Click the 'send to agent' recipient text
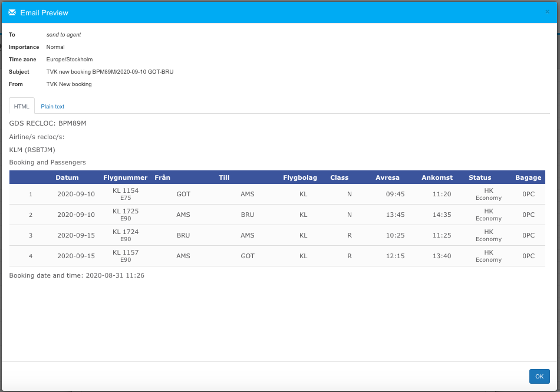The image size is (560, 392). (x=64, y=35)
